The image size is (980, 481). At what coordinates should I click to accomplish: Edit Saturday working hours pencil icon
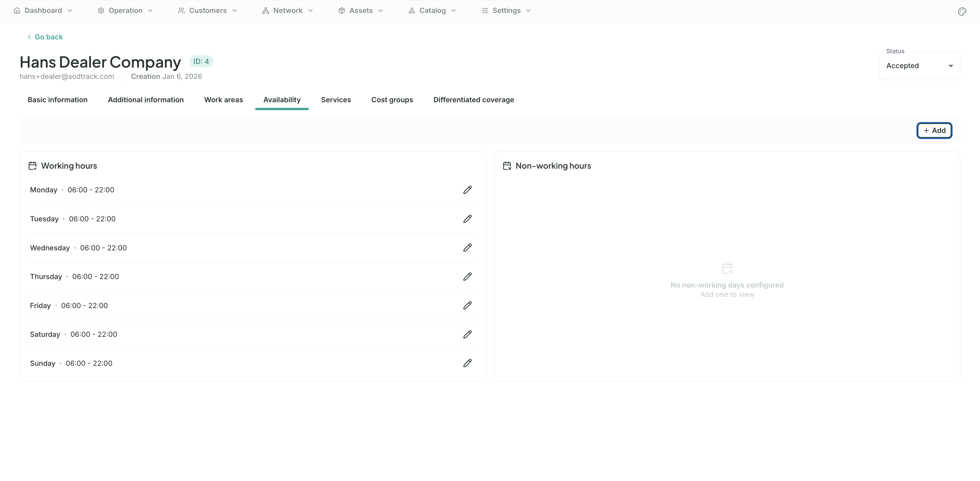pyautogui.click(x=467, y=335)
